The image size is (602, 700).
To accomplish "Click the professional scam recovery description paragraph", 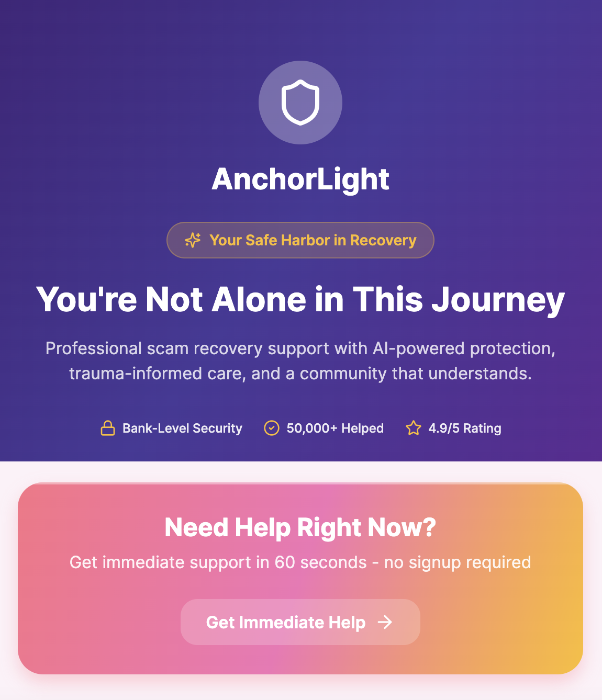I will coord(300,361).
